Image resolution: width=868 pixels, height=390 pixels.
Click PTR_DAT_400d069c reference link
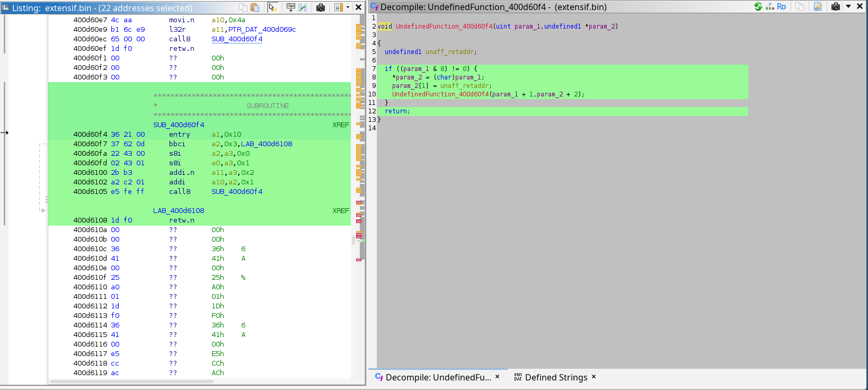click(262, 30)
